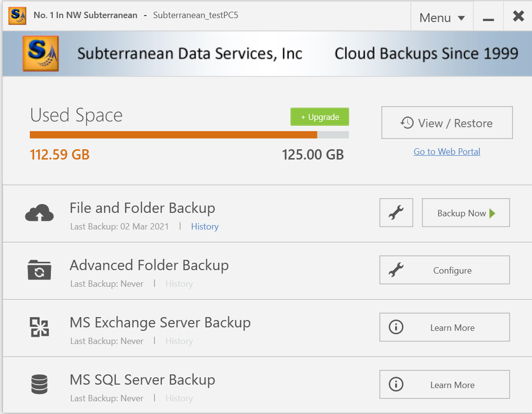This screenshot has width=532, height=414.
Task: Click the MS Exchange Server Backup icon
Action: point(39,327)
